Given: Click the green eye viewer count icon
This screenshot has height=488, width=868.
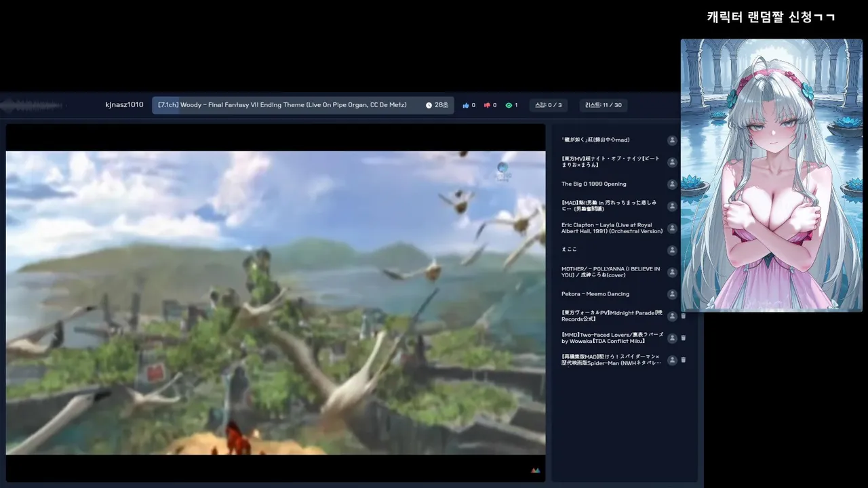Looking at the screenshot, I should [x=509, y=105].
